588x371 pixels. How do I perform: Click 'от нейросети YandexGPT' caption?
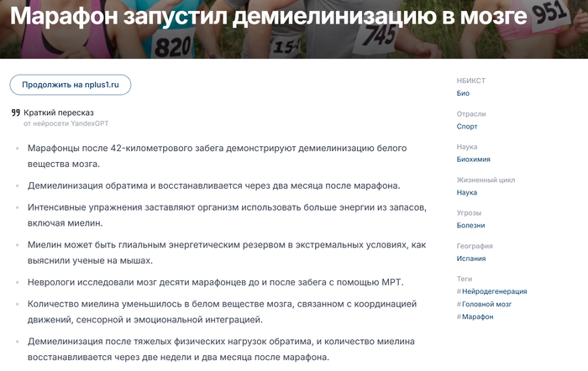point(66,123)
